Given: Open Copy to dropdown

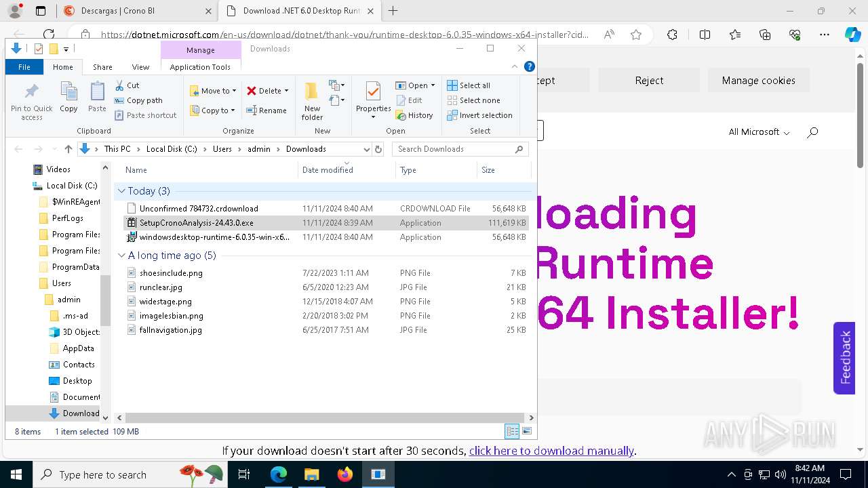Looking at the screenshot, I should [x=212, y=110].
